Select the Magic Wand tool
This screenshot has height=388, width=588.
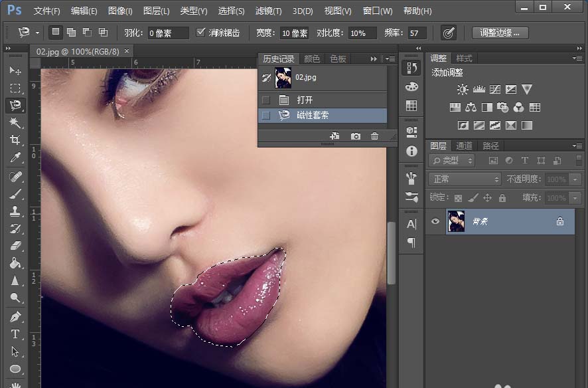(15, 123)
